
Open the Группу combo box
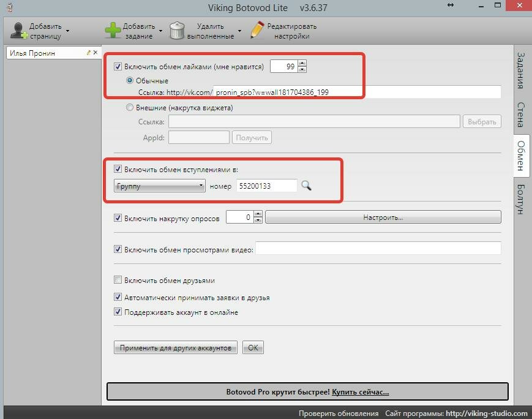point(159,186)
